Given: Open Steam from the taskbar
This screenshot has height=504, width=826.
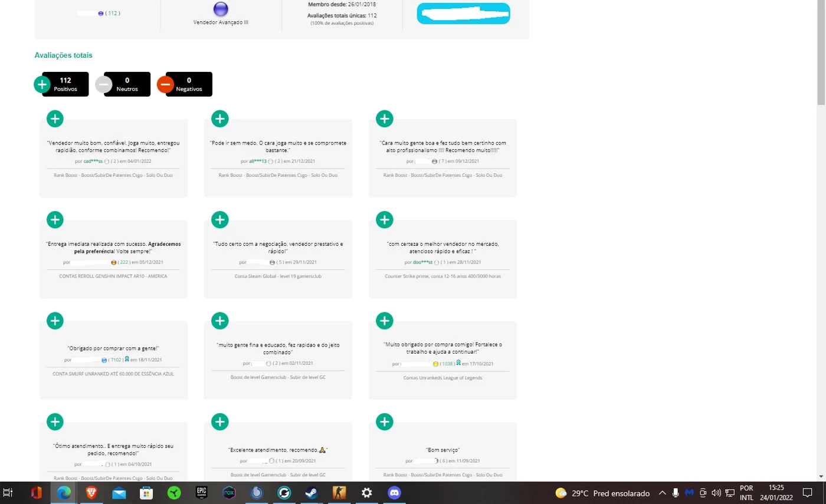Looking at the screenshot, I should [312, 493].
